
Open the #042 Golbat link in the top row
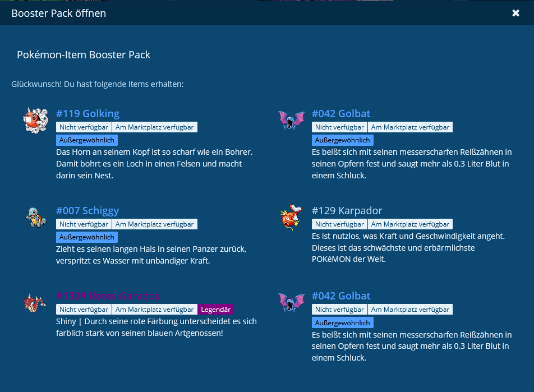[x=341, y=114]
